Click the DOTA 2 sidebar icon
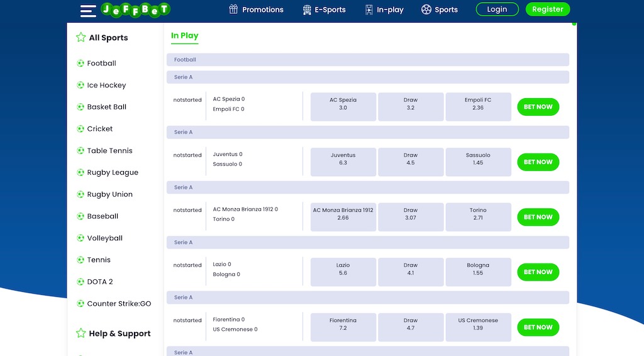644x356 pixels. tap(80, 282)
